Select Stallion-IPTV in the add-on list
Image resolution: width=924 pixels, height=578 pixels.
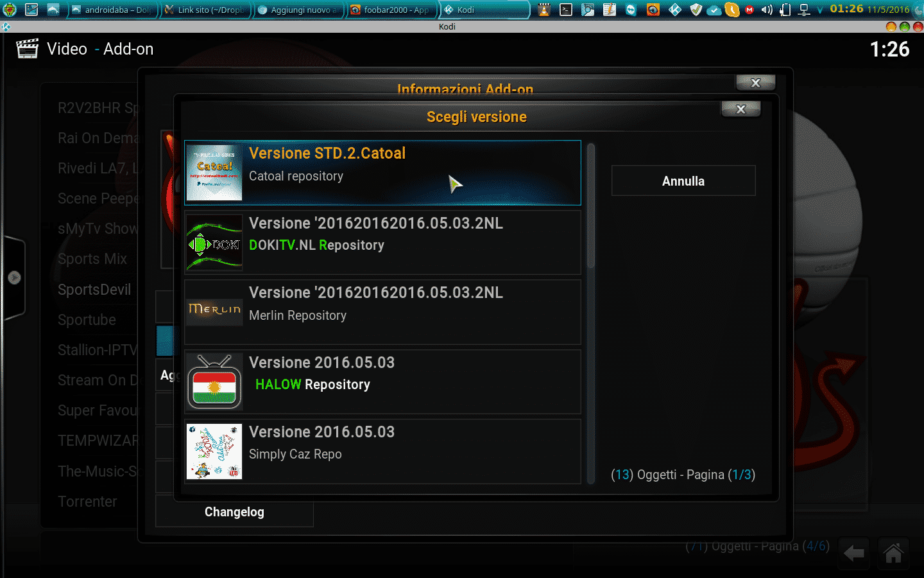point(98,350)
